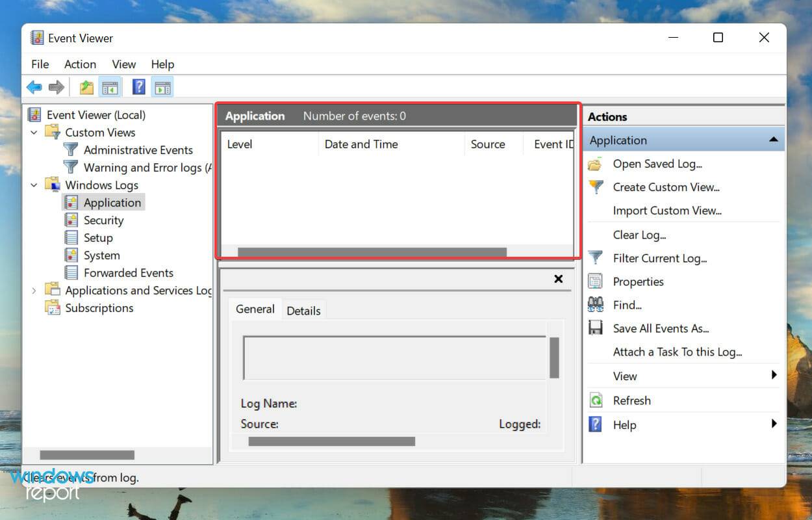
Task: Click the Forward navigation arrow
Action: tap(56, 86)
